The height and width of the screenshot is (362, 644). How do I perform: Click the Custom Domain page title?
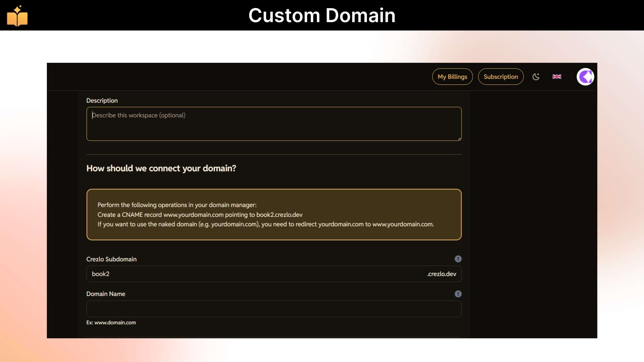coord(322,15)
